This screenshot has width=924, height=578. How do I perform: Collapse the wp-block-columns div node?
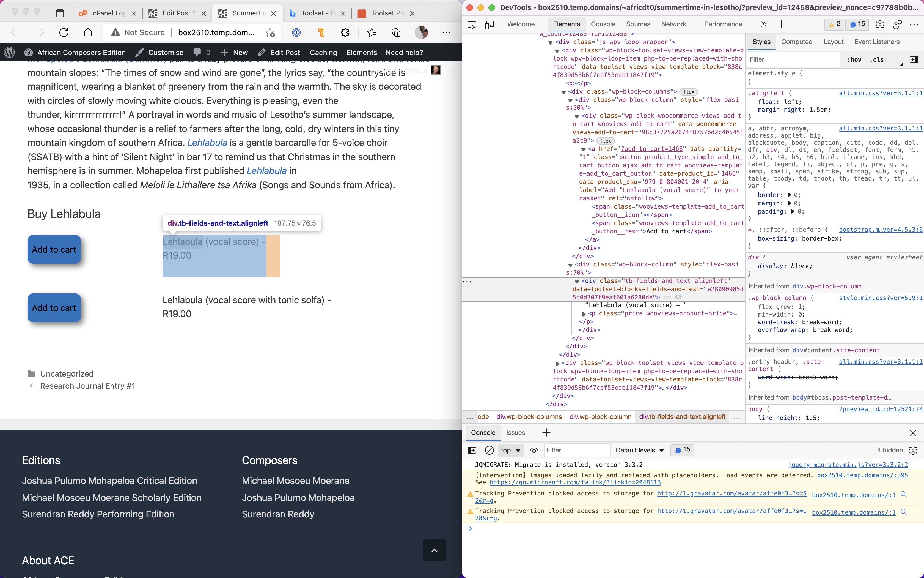(x=563, y=92)
